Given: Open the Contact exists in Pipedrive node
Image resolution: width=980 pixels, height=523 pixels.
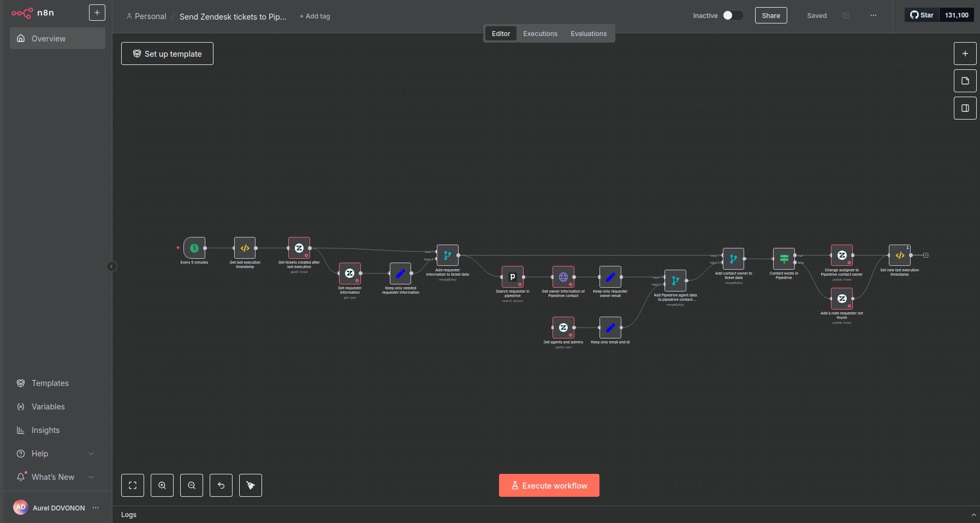Looking at the screenshot, I should pyautogui.click(x=784, y=259).
